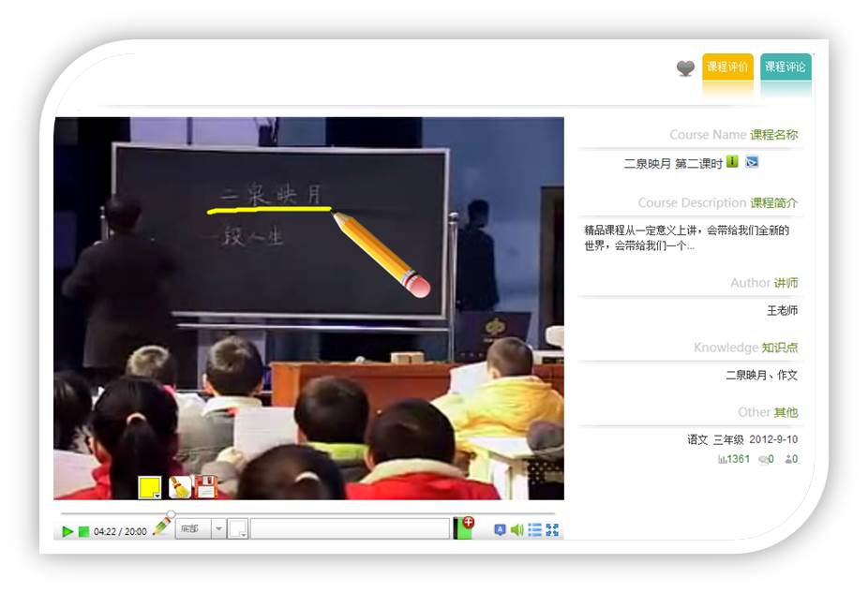This screenshot has width=868, height=593.
Task: Click the blue icon after the course title
Action: (x=752, y=162)
